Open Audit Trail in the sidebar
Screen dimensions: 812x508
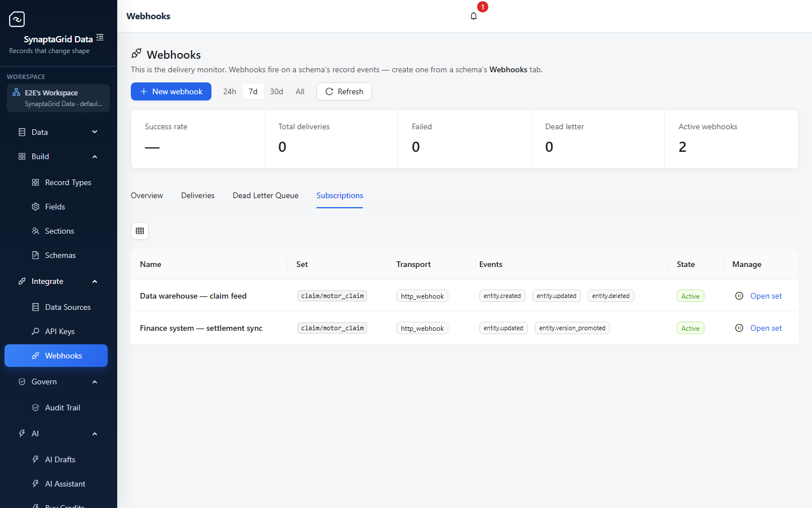pos(56,408)
